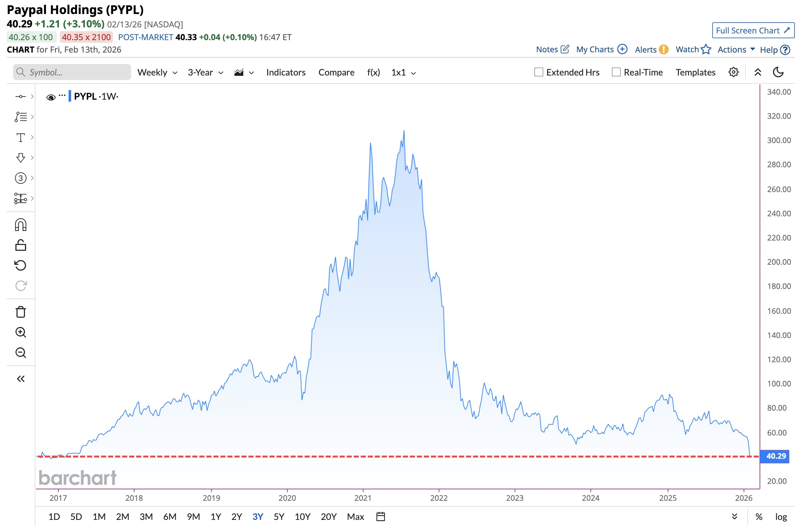Click the undo arrow icon
This screenshot has width=799, height=532.
(20, 265)
